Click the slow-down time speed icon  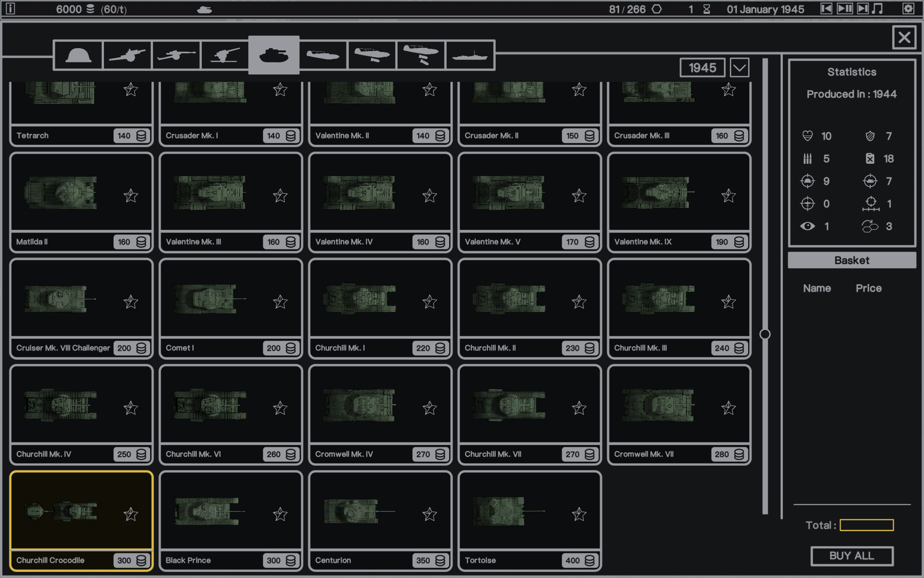point(826,9)
